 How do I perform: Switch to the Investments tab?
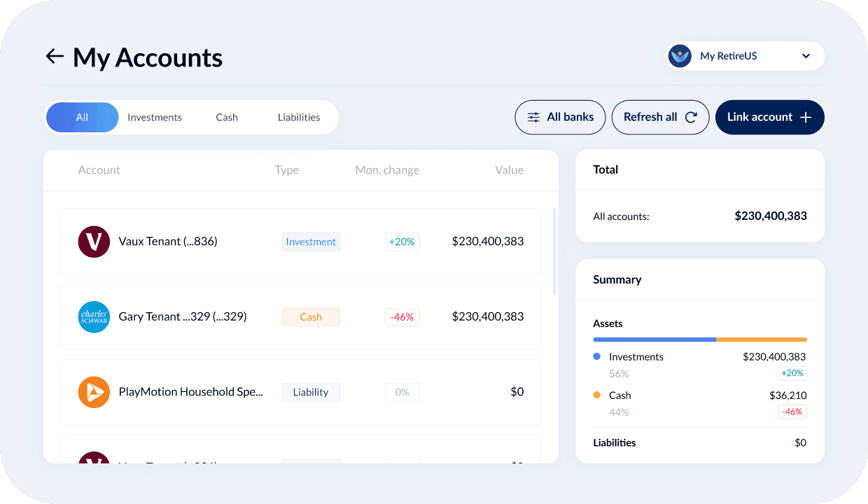click(155, 117)
